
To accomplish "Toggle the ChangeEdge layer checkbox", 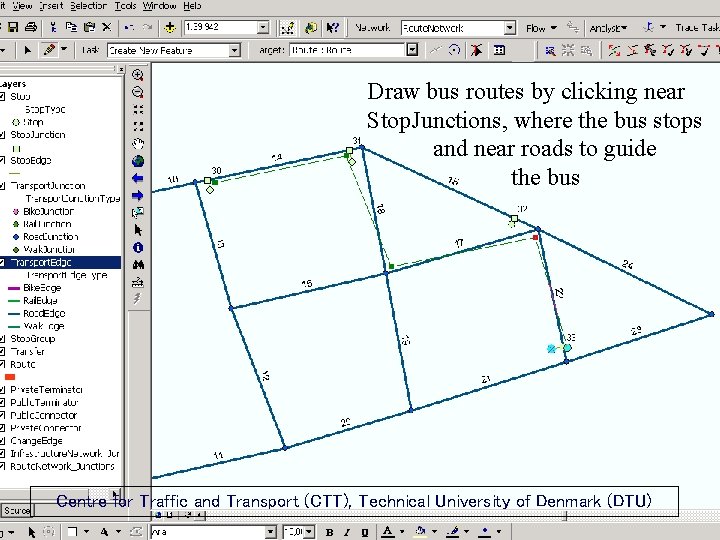I will tap(2, 441).
